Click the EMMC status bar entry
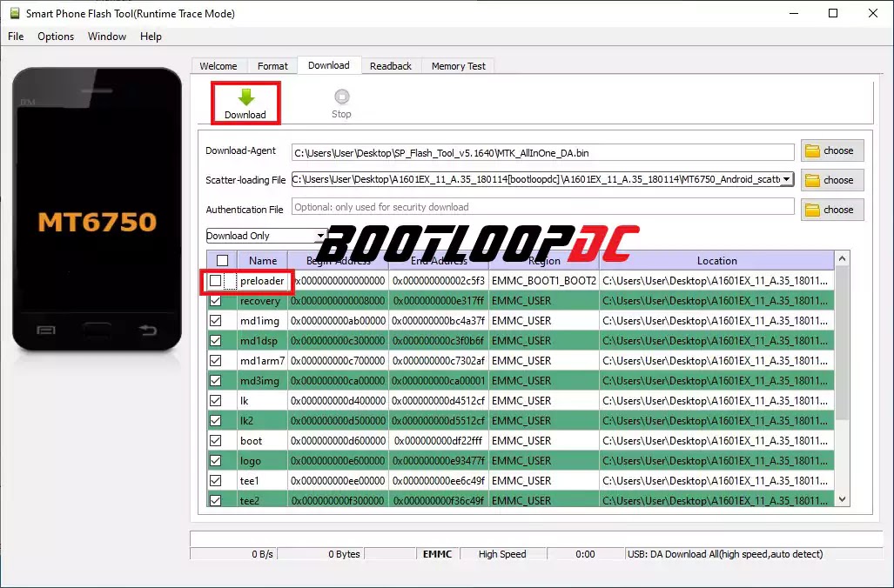Viewport: 894px width, 588px height. (x=437, y=554)
